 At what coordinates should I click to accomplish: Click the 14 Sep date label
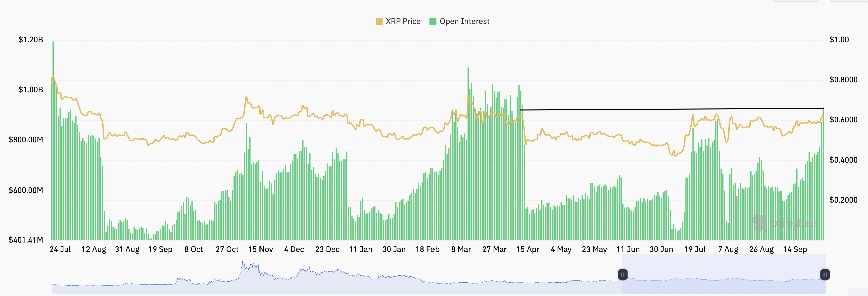pyautogui.click(x=795, y=250)
